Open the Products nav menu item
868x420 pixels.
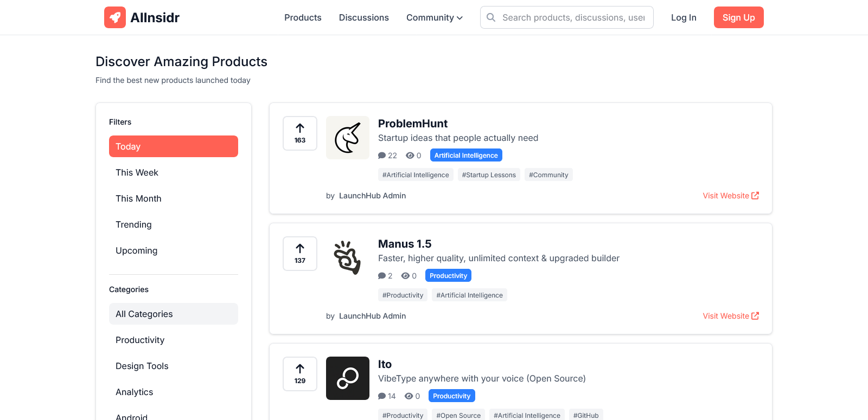tap(303, 17)
